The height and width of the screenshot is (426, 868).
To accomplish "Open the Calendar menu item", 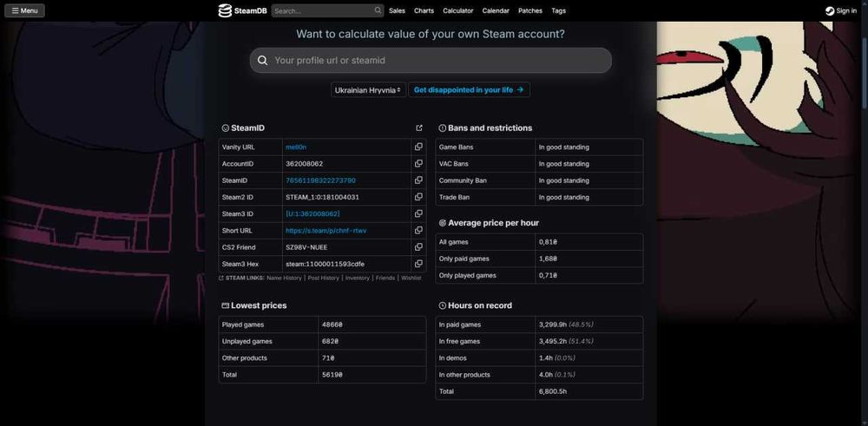I will [496, 10].
